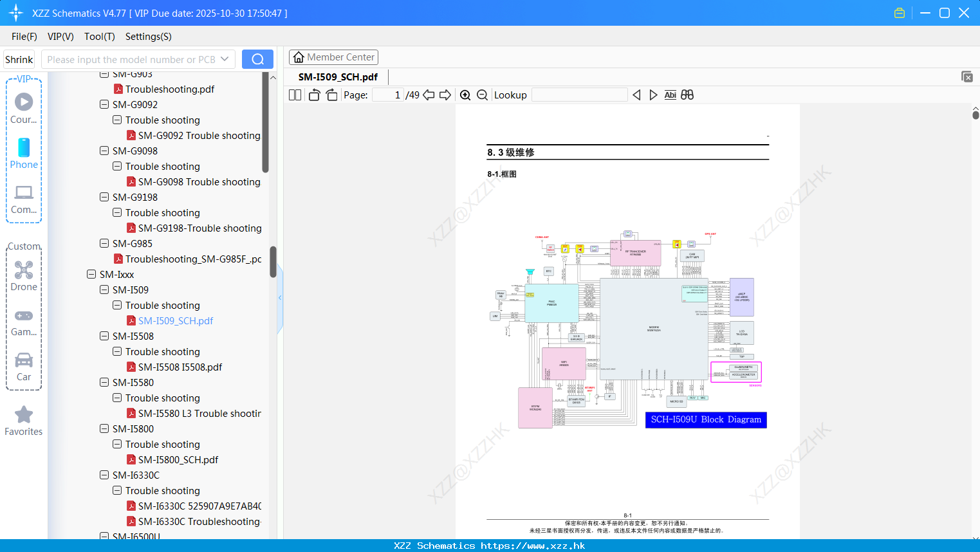Go to the previous page arrow
Screen dimensions: 980x552
tap(429, 95)
